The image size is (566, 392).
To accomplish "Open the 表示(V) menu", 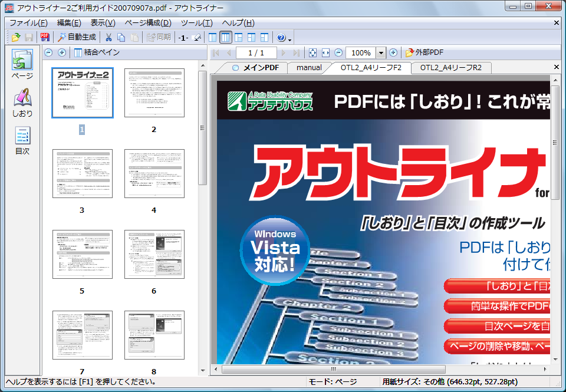I will click(x=103, y=23).
